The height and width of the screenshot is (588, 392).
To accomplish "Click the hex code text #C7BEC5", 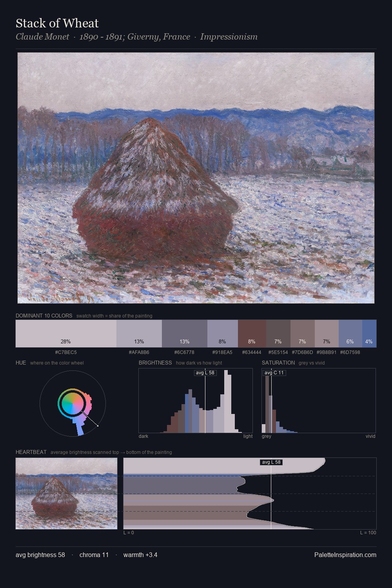I will click(66, 352).
